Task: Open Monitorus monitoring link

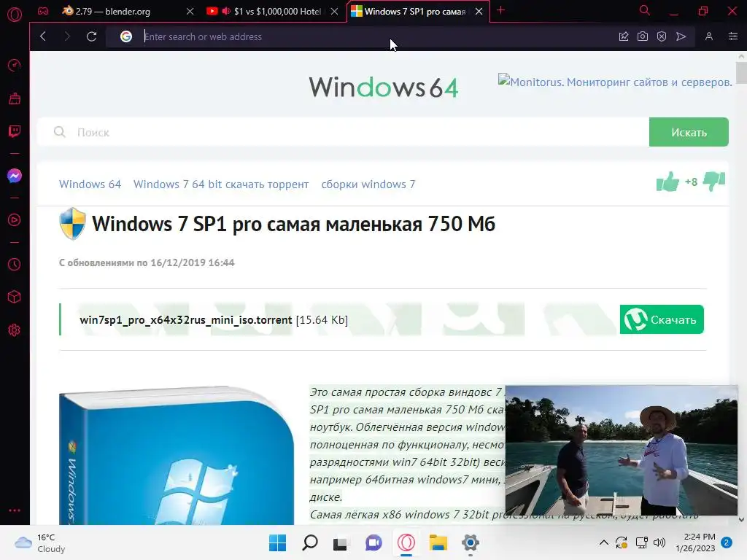Action: click(615, 82)
